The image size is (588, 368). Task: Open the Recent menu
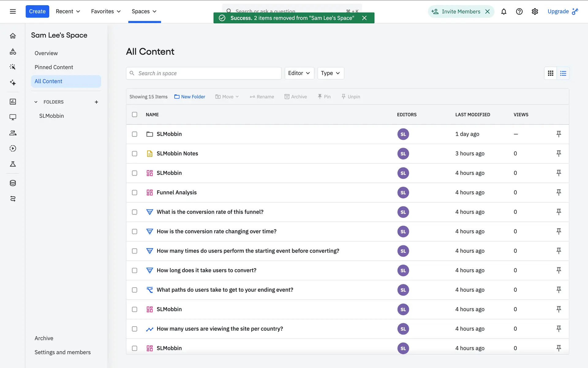coord(68,11)
